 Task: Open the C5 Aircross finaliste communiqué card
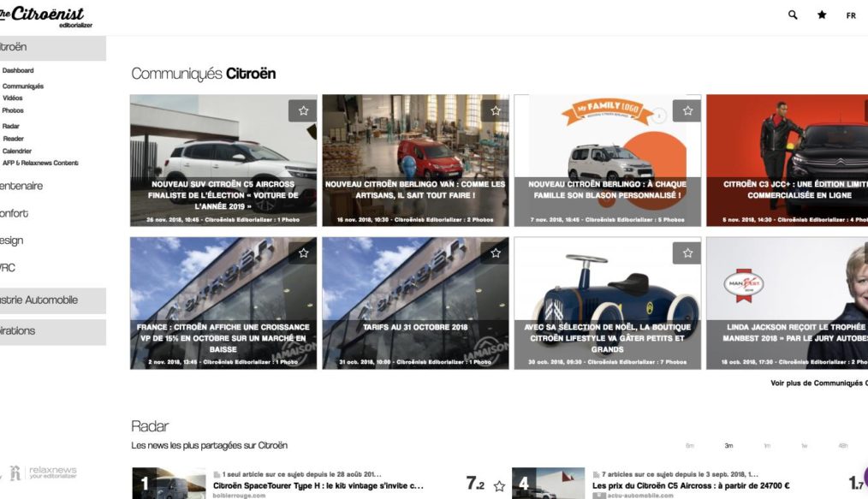click(x=223, y=160)
